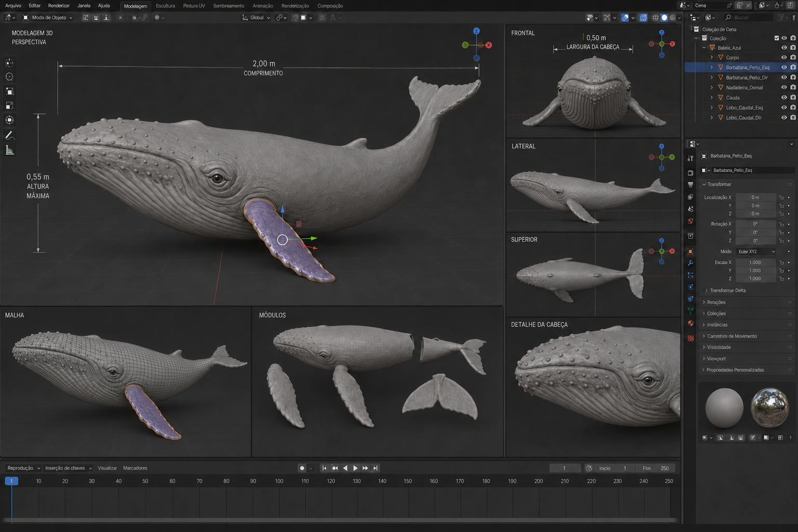
Task: Click the chrome reflective material sphere
Action: click(x=769, y=408)
